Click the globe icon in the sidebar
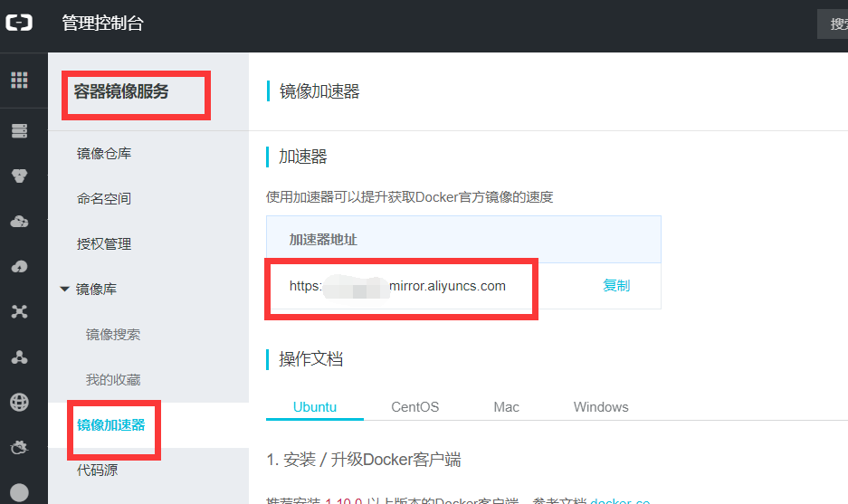 pos(19,403)
